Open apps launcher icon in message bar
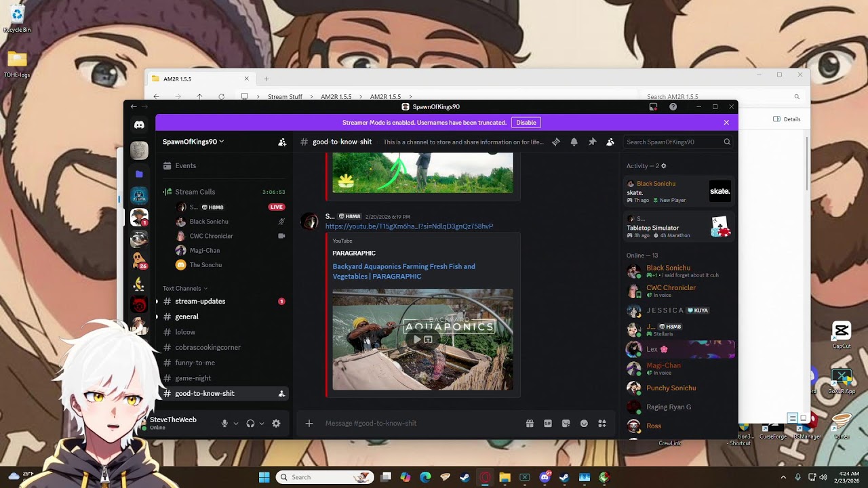The image size is (868, 488). point(602,424)
